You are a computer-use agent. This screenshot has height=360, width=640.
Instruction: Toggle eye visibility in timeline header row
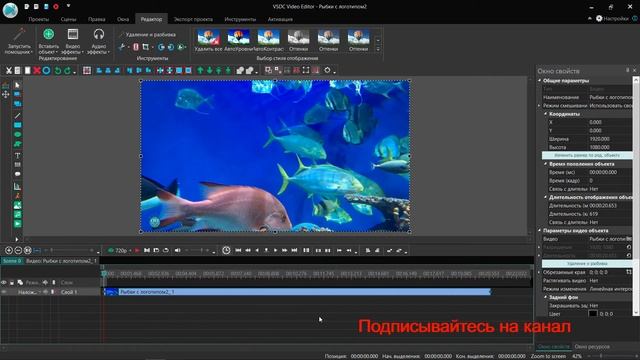[4, 282]
